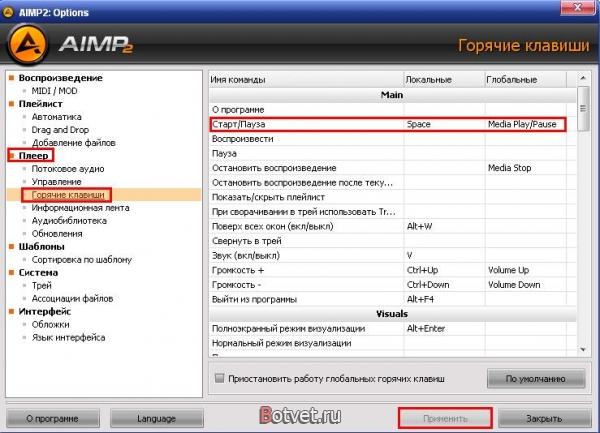Click the По умолчанию button
Screen dimensions: 600x433
(536, 379)
